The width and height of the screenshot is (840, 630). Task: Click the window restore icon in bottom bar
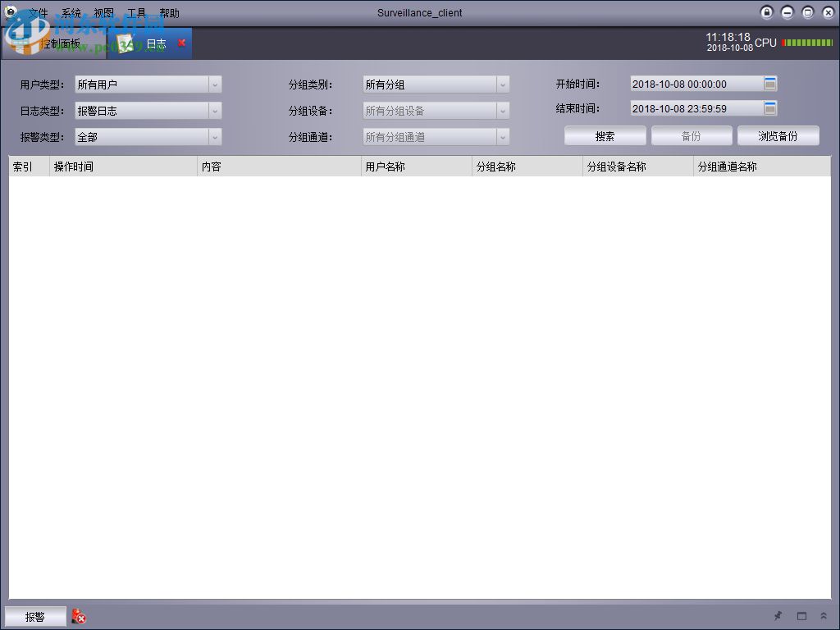801,616
